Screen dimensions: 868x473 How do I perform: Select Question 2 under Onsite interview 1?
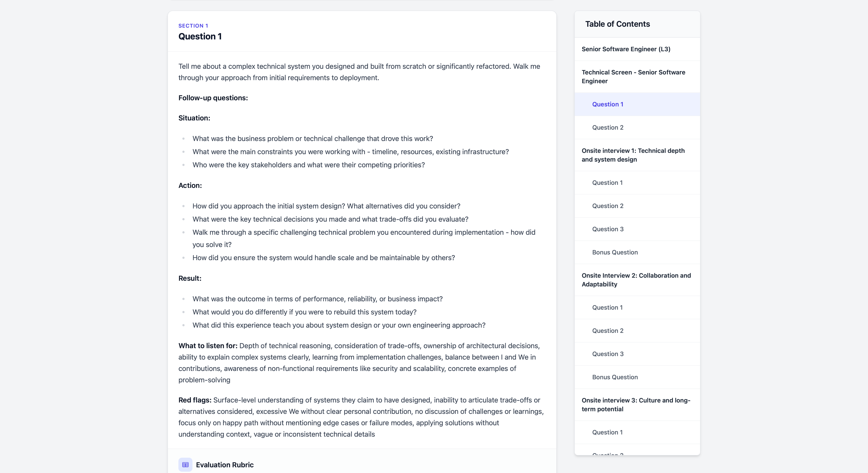tap(608, 206)
